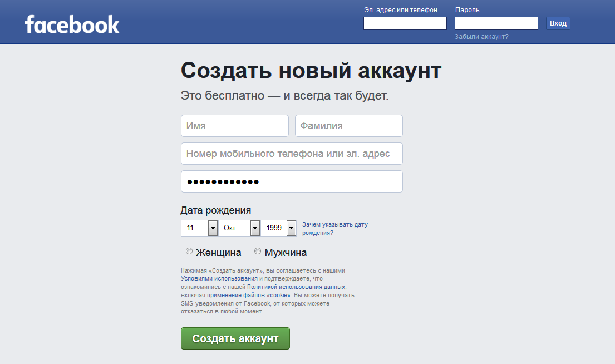Select the Мужчина radio button
Screen dimensions: 615x364
coord(258,251)
